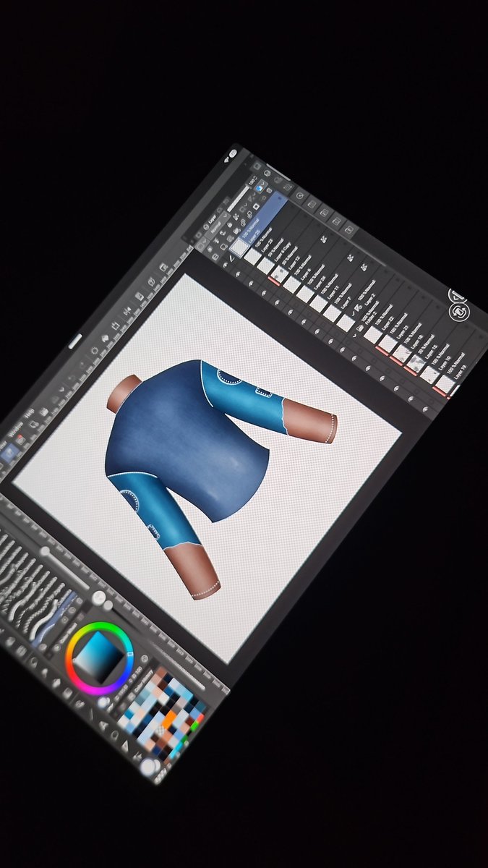Select the orange swatch in color history
488x868 pixels.
169,718
